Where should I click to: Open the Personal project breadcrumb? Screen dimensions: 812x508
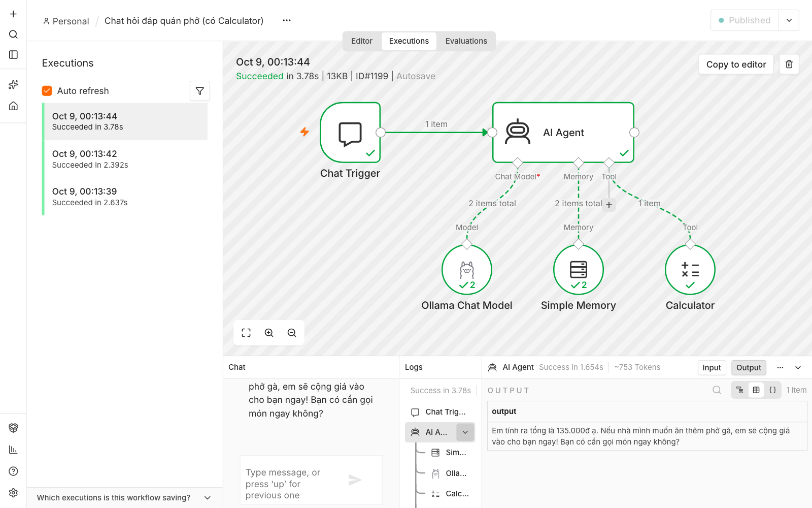click(66, 21)
